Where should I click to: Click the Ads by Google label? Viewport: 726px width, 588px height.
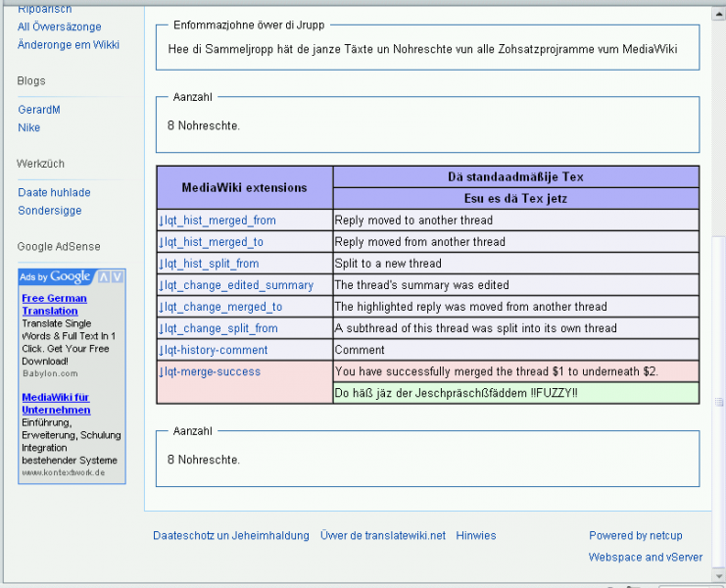(x=55, y=277)
